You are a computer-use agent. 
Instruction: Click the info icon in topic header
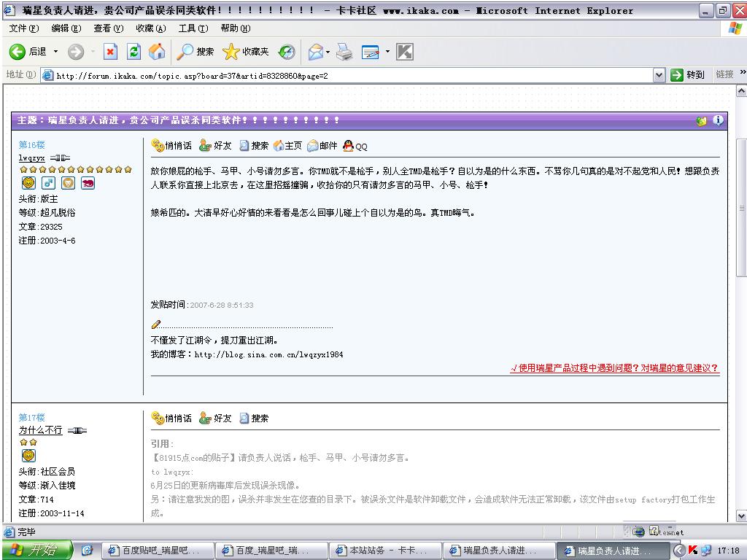(x=718, y=120)
